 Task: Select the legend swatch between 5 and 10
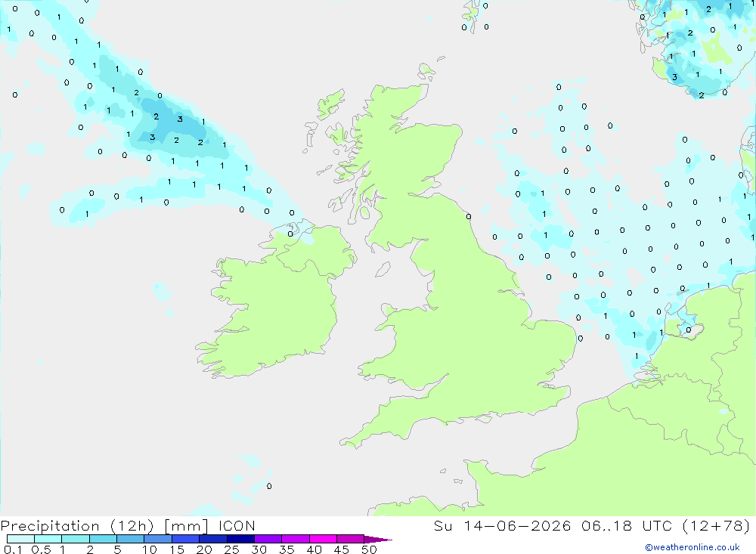coord(131,539)
